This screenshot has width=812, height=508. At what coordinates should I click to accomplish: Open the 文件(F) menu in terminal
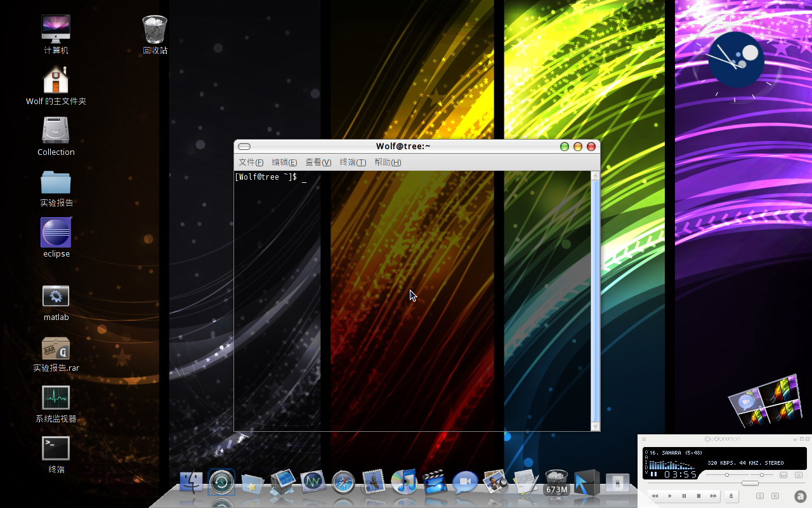click(x=251, y=163)
